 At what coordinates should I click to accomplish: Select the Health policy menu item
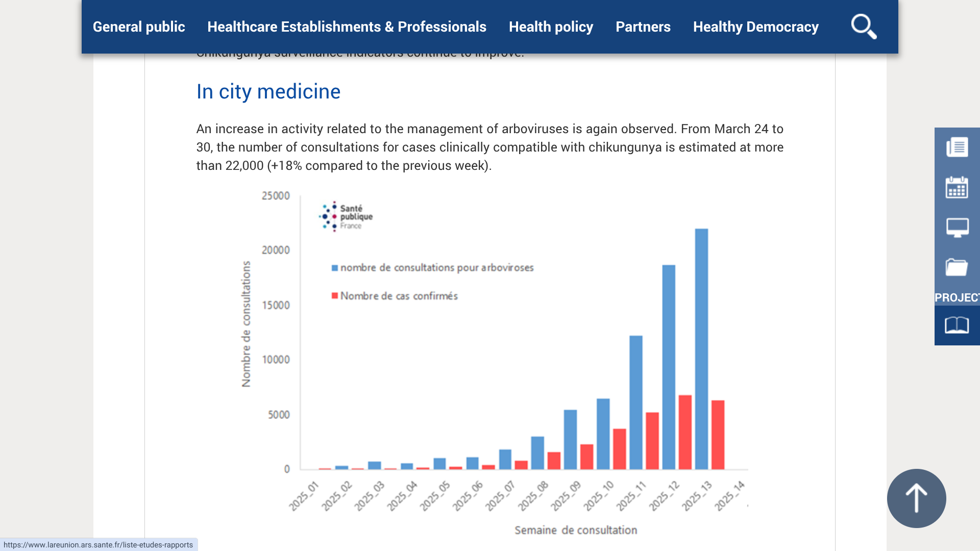[x=551, y=27]
